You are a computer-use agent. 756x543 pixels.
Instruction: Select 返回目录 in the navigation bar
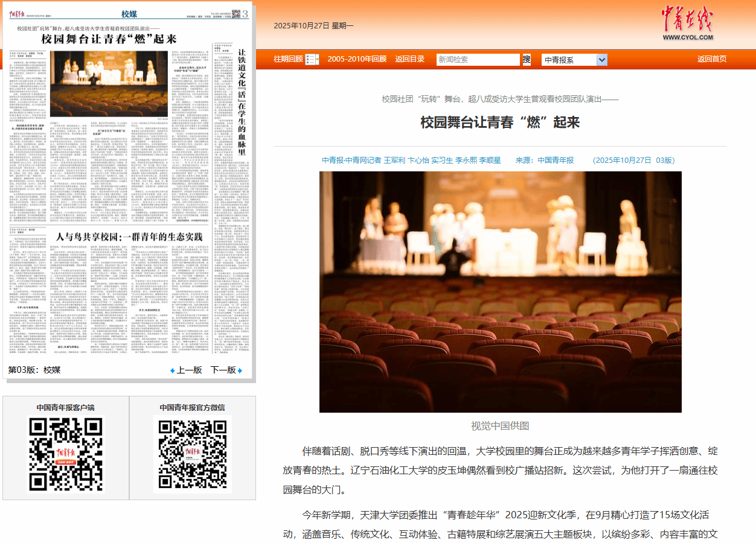(x=410, y=59)
